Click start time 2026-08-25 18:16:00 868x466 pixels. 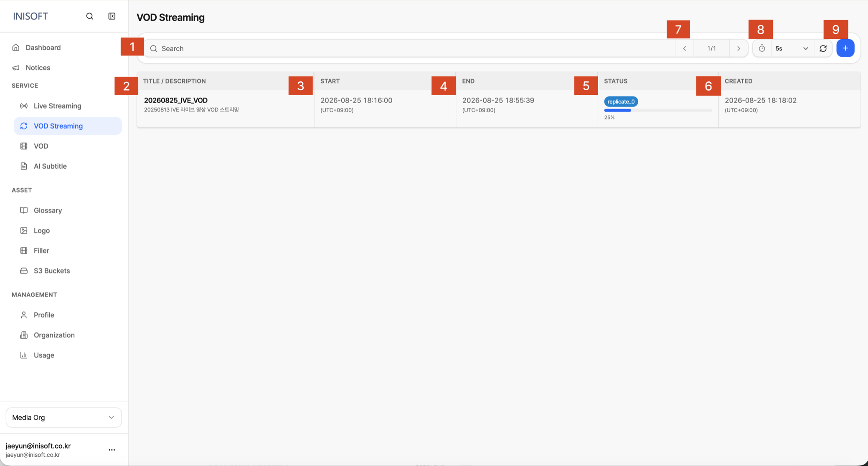[x=356, y=100]
